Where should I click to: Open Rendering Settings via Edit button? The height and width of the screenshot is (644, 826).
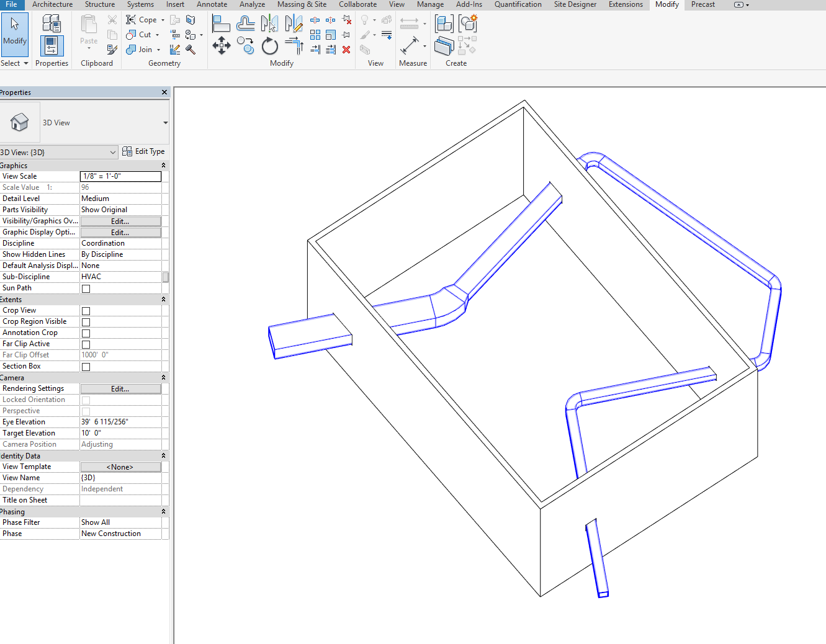120,388
